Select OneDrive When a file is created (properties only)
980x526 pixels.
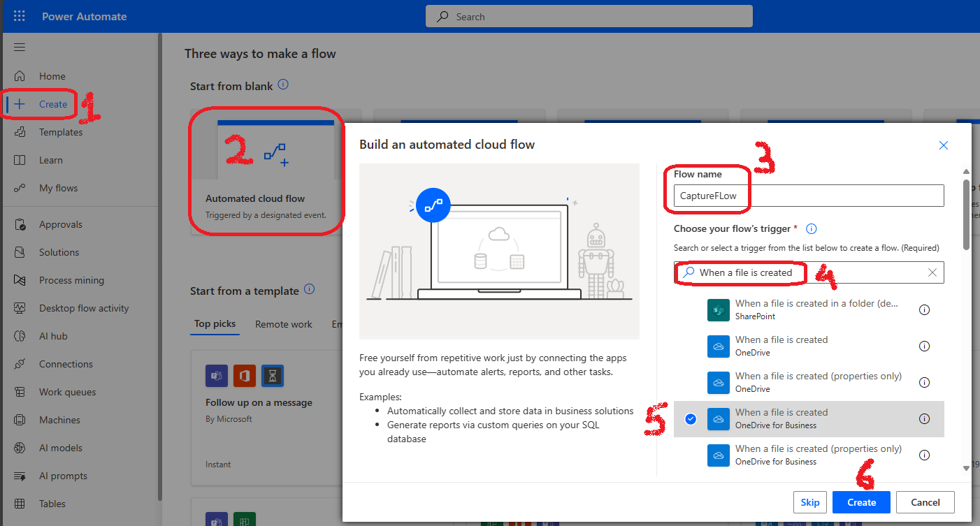(809, 382)
